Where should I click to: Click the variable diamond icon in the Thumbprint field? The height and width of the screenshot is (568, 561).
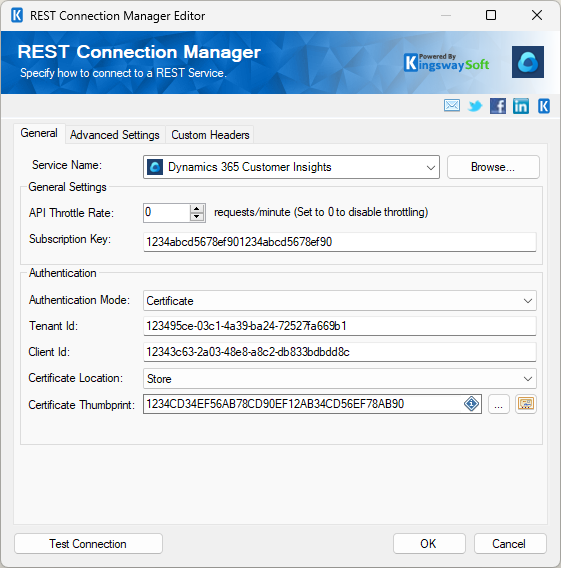[472, 404]
